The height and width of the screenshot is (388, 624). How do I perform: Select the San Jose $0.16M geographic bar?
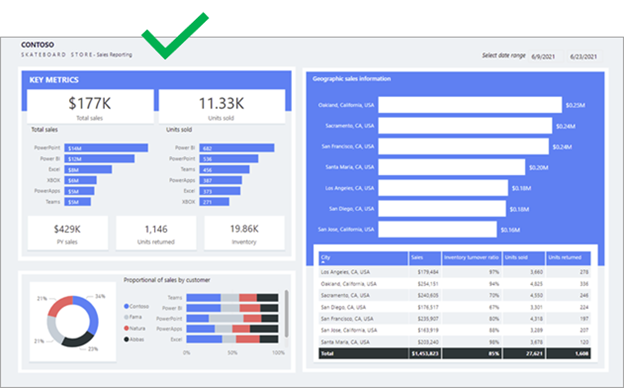coord(437,230)
